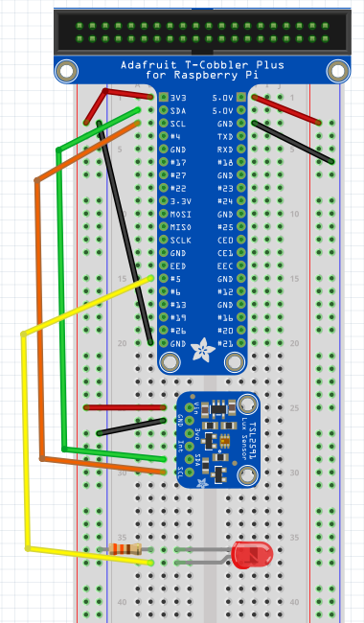Select the SDA pin on the T-Cobbler
364x623 pixels.
pos(164,110)
